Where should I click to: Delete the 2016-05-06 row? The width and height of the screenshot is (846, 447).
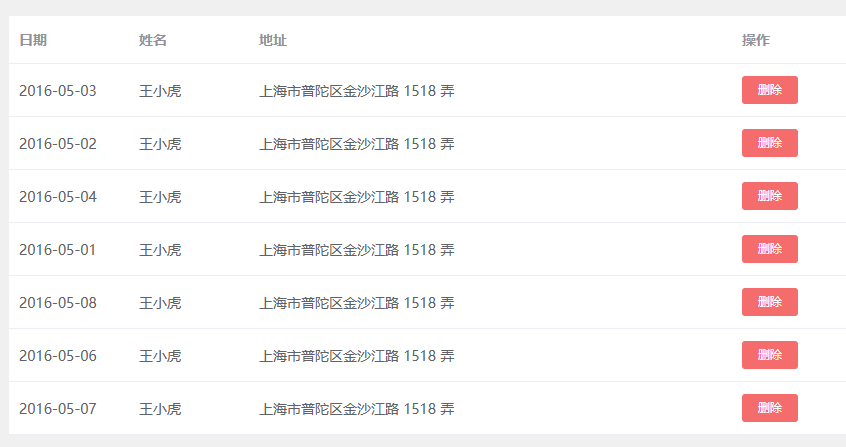click(769, 355)
